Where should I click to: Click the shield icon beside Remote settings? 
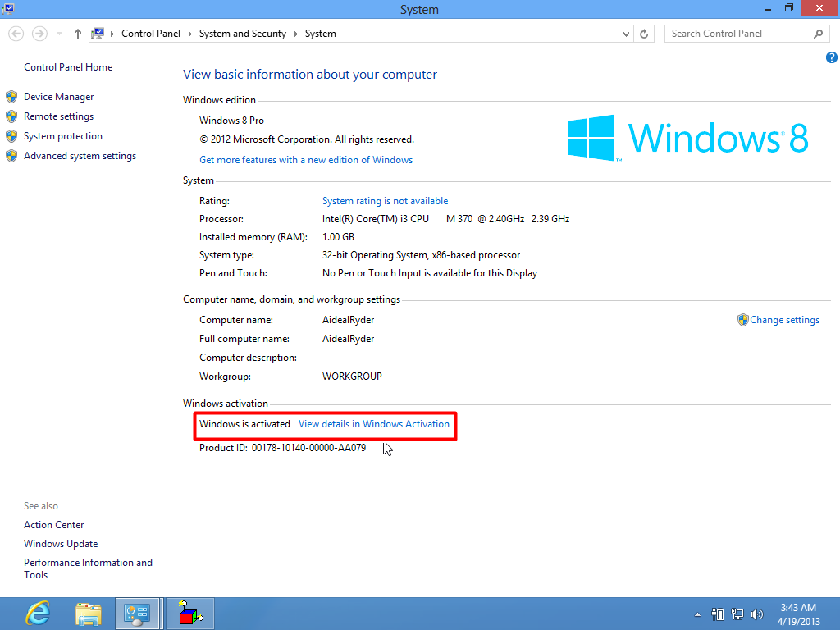[11, 116]
